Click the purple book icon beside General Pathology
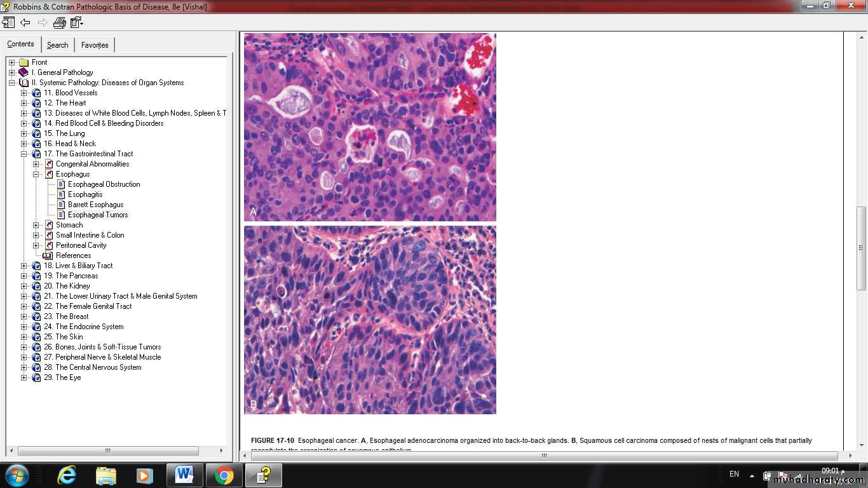Image resolution: width=868 pixels, height=488 pixels. point(24,72)
